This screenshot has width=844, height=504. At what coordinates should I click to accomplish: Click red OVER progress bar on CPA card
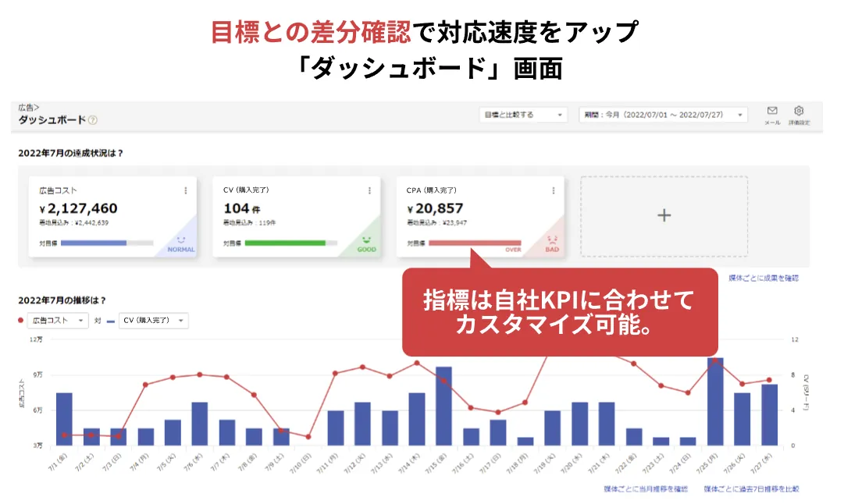(475, 243)
